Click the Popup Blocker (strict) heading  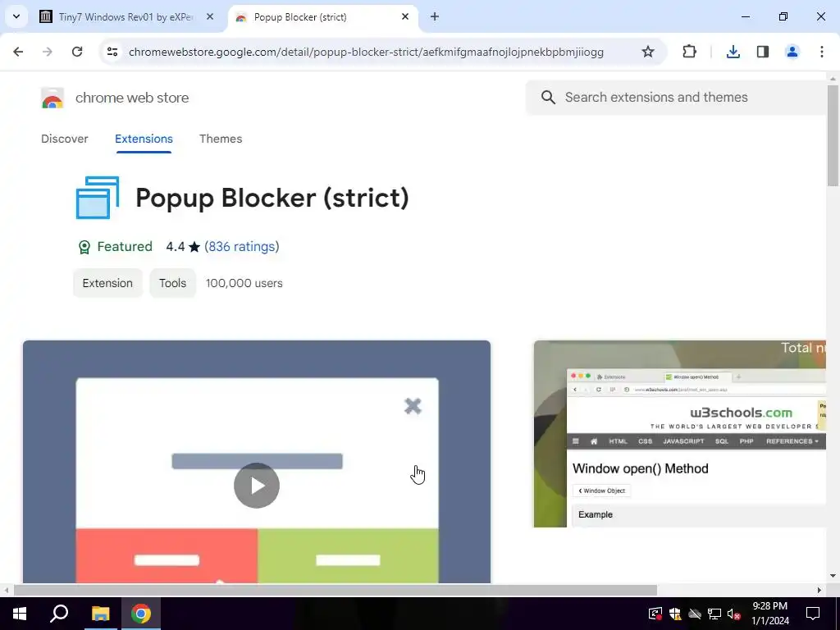click(272, 198)
